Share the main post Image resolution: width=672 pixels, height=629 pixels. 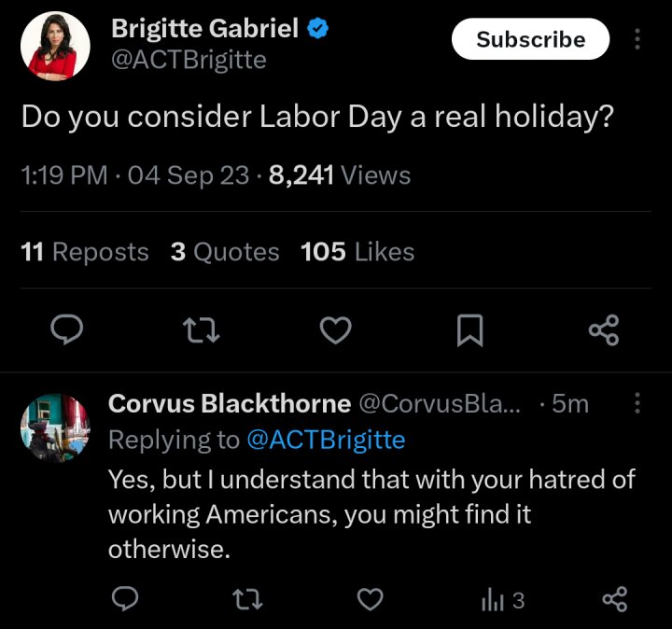point(604,330)
